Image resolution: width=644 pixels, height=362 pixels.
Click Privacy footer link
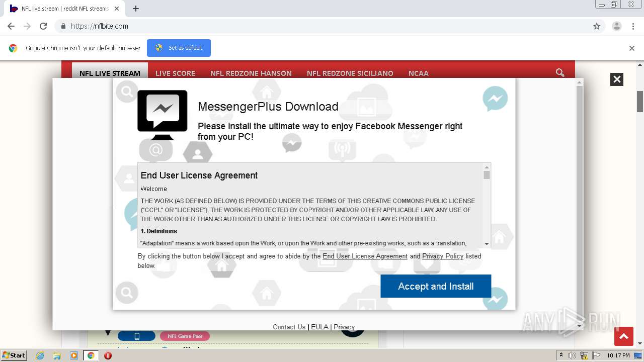(x=344, y=327)
